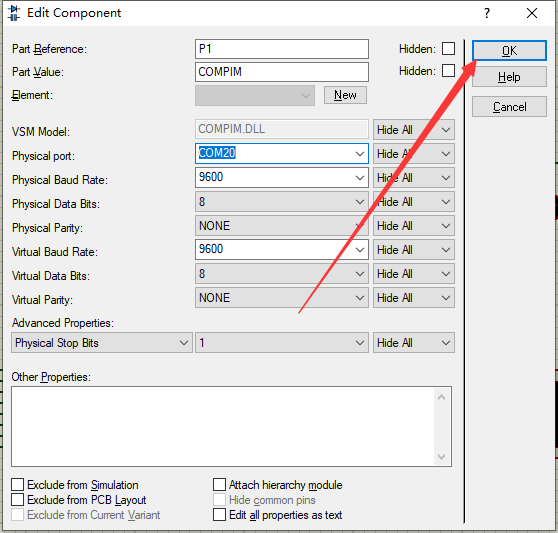Image resolution: width=558 pixels, height=533 pixels.
Task: Open the stop bits value dropdown showing 1
Action: click(x=281, y=343)
